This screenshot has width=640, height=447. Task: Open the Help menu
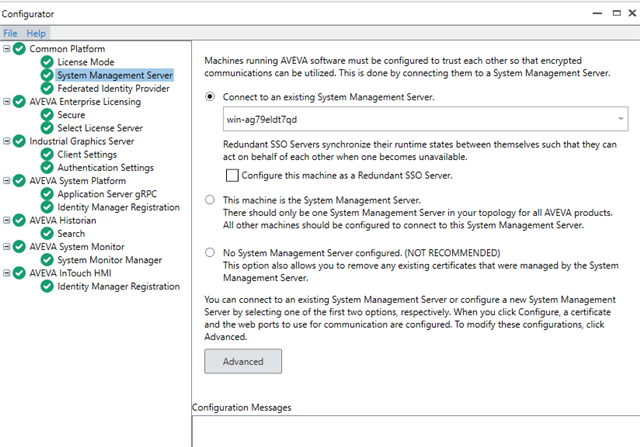[36, 33]
